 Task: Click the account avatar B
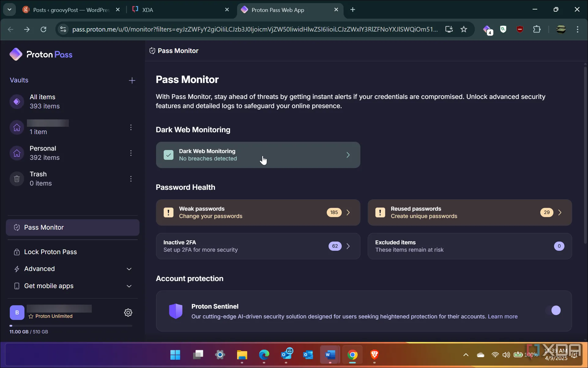17,313
